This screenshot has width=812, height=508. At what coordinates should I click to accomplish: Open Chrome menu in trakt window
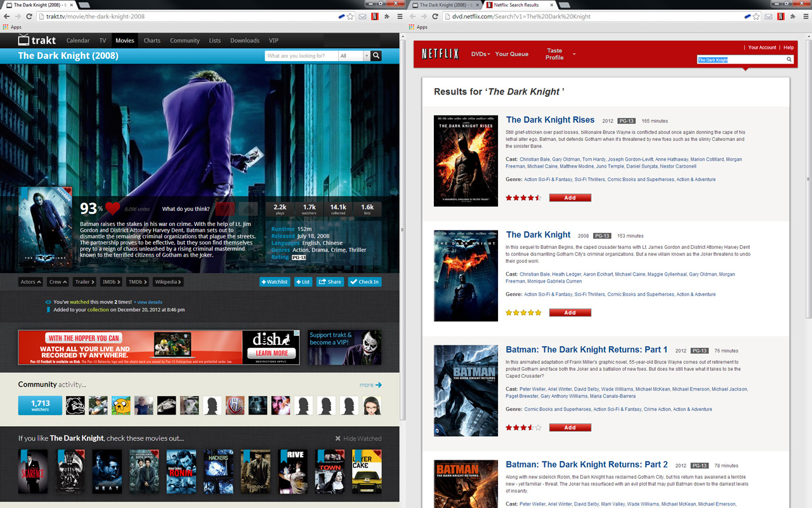coord(400,17)
